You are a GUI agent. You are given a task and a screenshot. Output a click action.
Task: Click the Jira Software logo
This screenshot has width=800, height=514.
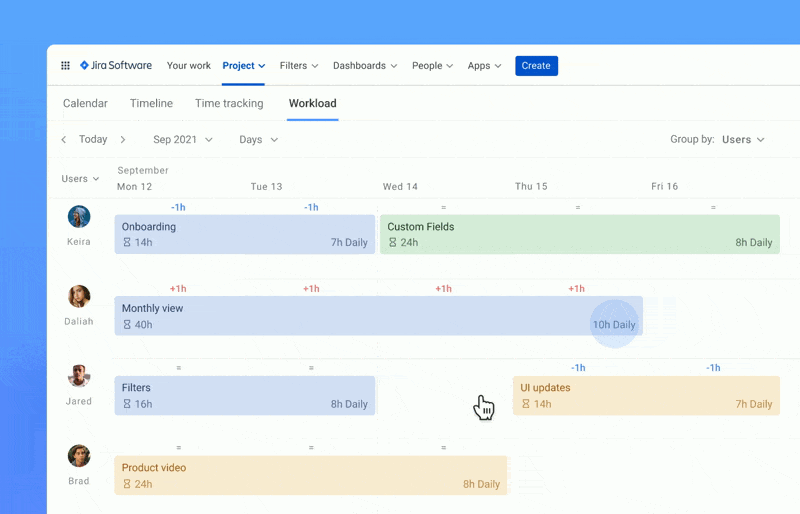116,66
